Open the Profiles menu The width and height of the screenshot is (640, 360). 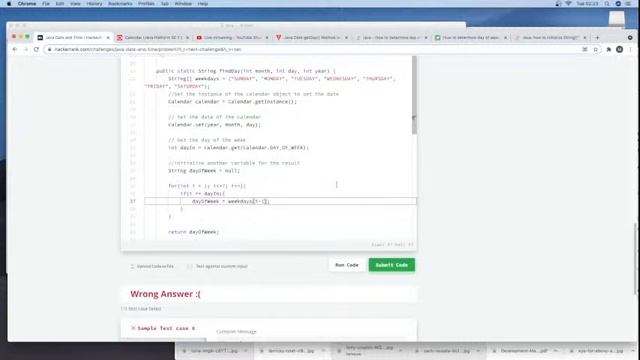click(x=146, y=4)
